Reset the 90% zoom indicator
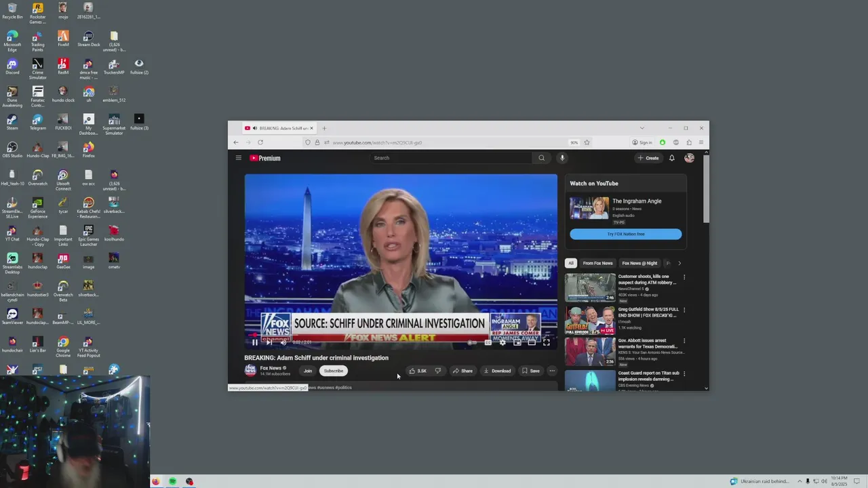 [574, 142]
